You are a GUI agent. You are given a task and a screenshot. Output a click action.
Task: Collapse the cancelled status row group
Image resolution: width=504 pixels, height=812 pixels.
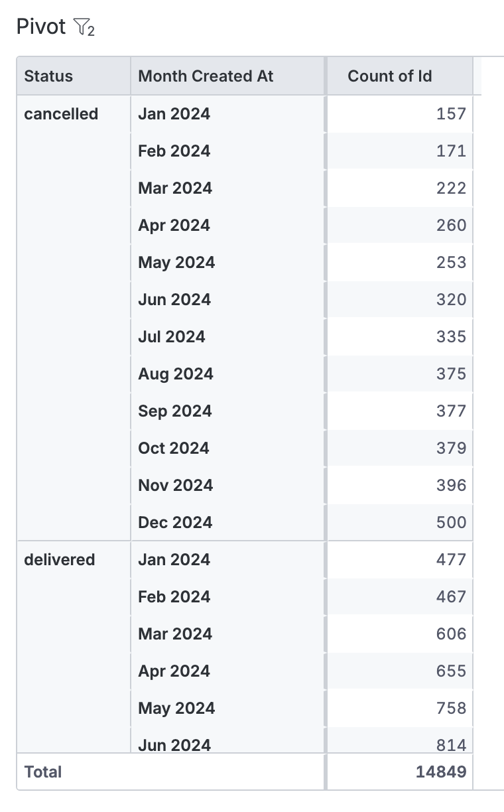(61, 114)
